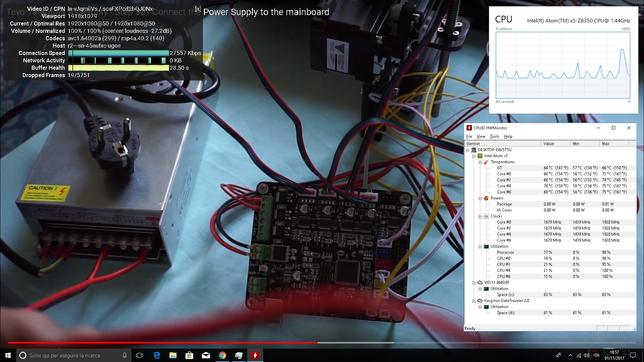Image resolution: width=644 pixels, height=362 pixels.
Task: Click the Kingston DataTraveler disk icon
Action: click(480, 301)
